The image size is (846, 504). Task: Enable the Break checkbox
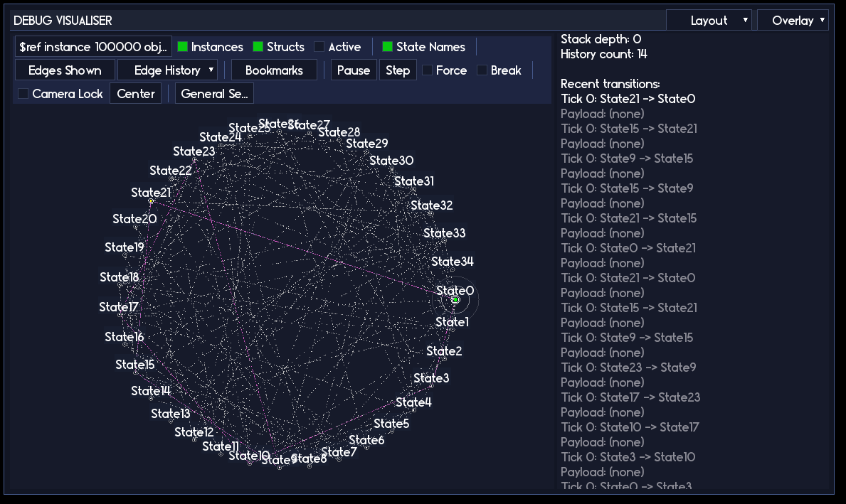point(482,70)
